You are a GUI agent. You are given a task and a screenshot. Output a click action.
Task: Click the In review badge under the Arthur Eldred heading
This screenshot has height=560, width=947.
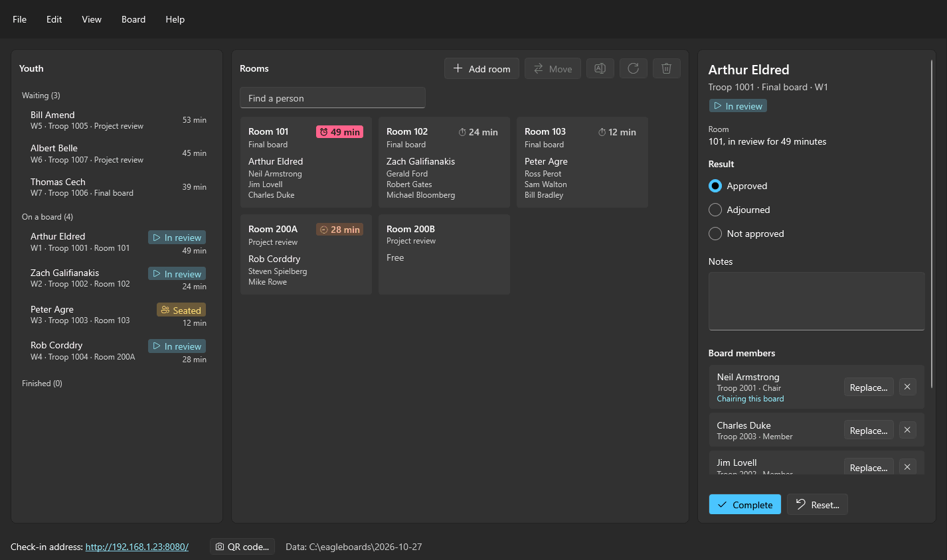[x=738, y=105]
